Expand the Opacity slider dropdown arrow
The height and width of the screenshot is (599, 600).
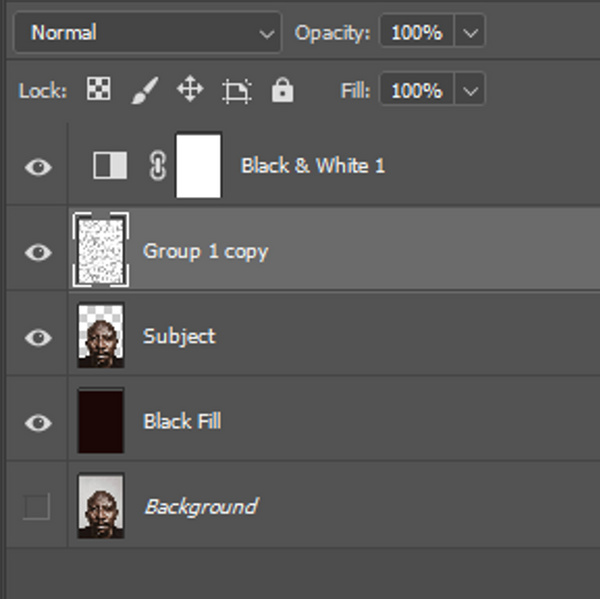[x=471, y=33]
